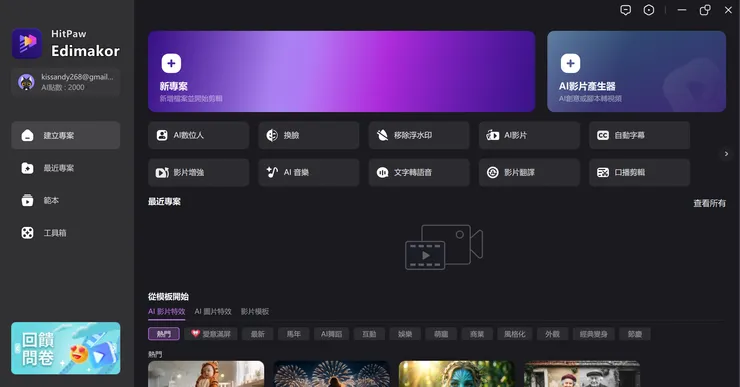
Task: Click the AI點數 : 2000 credits text
Action: click(63, 87)
